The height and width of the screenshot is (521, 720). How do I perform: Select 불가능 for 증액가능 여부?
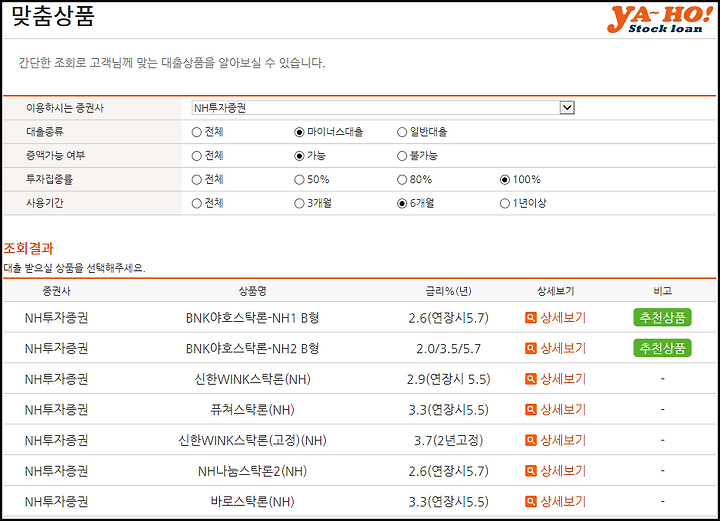click(x=402, y=156)
